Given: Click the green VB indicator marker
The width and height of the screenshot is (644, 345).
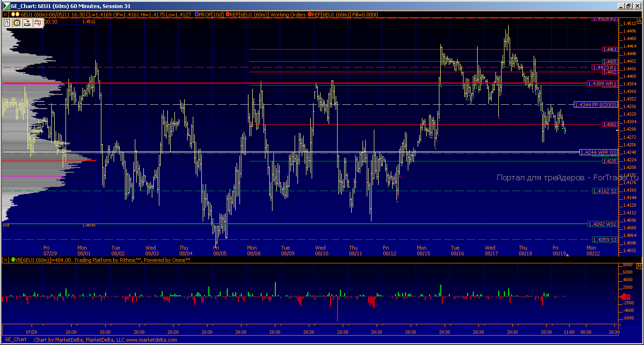Looking at the screenshot, I should [13, 260].
